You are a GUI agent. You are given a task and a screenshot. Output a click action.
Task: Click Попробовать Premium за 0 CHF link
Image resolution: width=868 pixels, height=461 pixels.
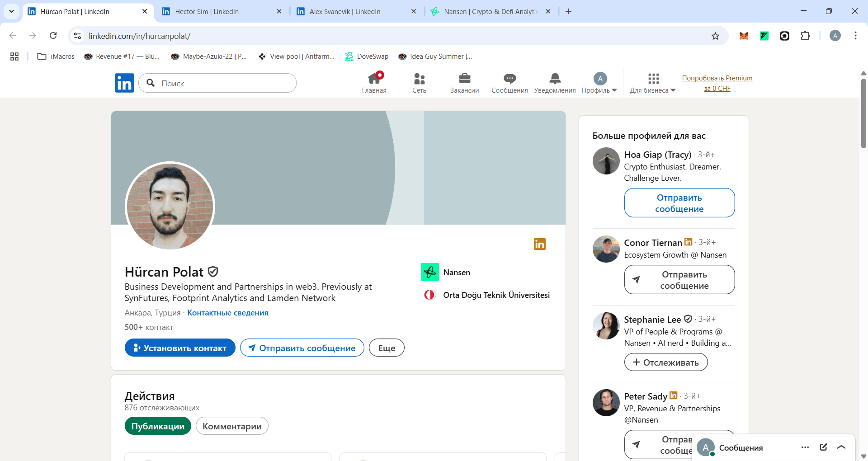point(717,83)
